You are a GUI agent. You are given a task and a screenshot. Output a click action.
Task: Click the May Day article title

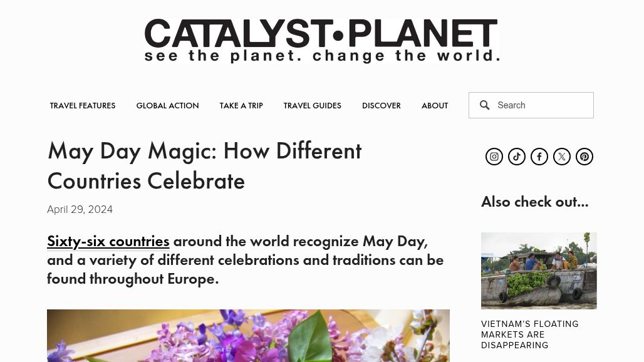click(x=204, y=166)
